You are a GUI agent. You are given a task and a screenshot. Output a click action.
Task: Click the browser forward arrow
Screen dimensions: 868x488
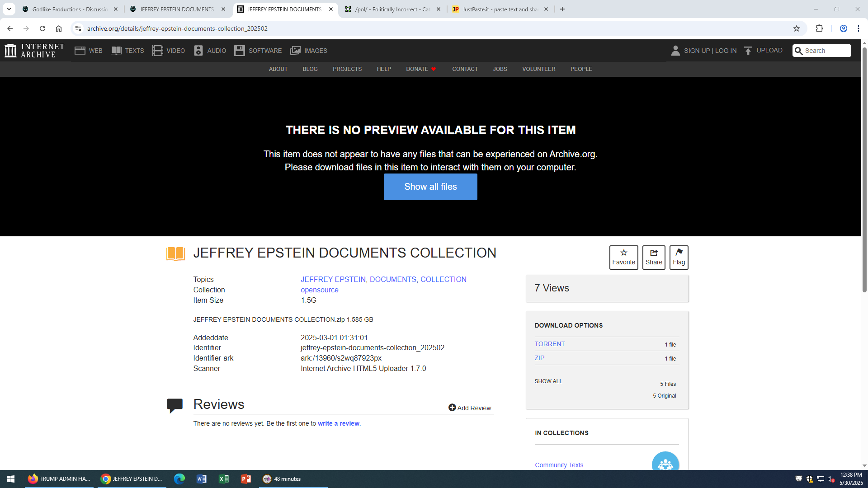[26, 28]
